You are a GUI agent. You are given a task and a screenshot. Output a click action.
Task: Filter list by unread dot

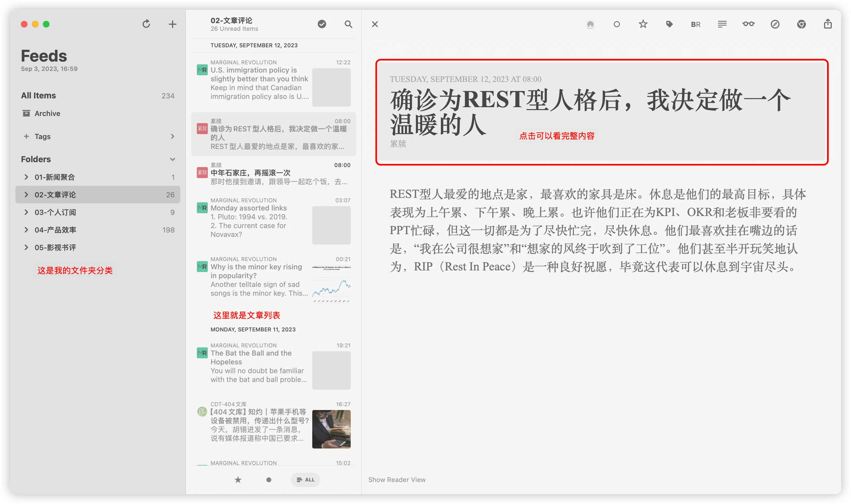pyautogui.click(x=269, y=480)
